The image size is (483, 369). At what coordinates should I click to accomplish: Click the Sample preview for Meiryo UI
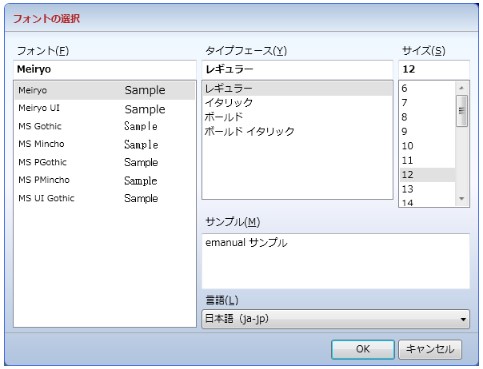click(x=145, y=109)
